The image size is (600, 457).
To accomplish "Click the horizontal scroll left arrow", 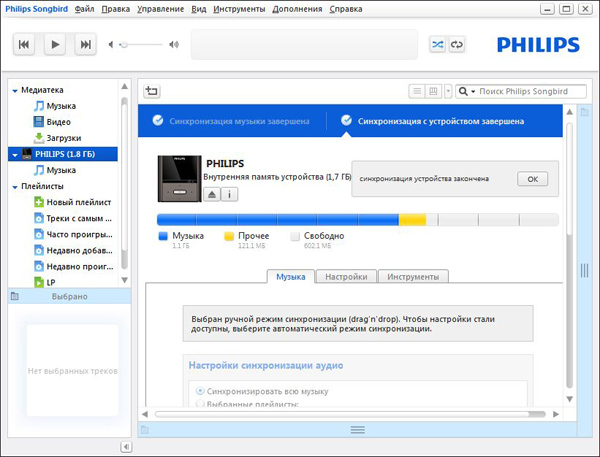I will (x=145, y=414).
